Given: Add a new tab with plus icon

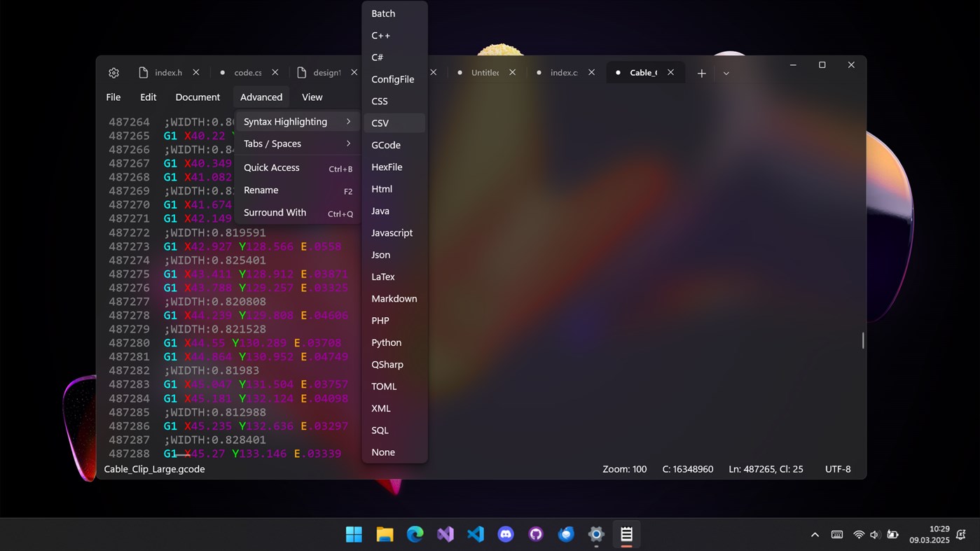Looking at the screenshot, I should pos(701,73).
